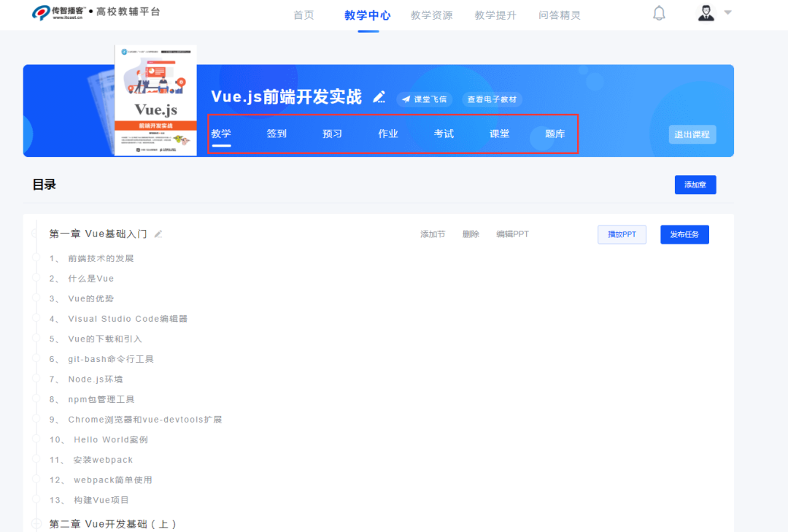Go to 首页 in top navigation
The height and width of the screenshot is (532, 788).
point(304,15)
